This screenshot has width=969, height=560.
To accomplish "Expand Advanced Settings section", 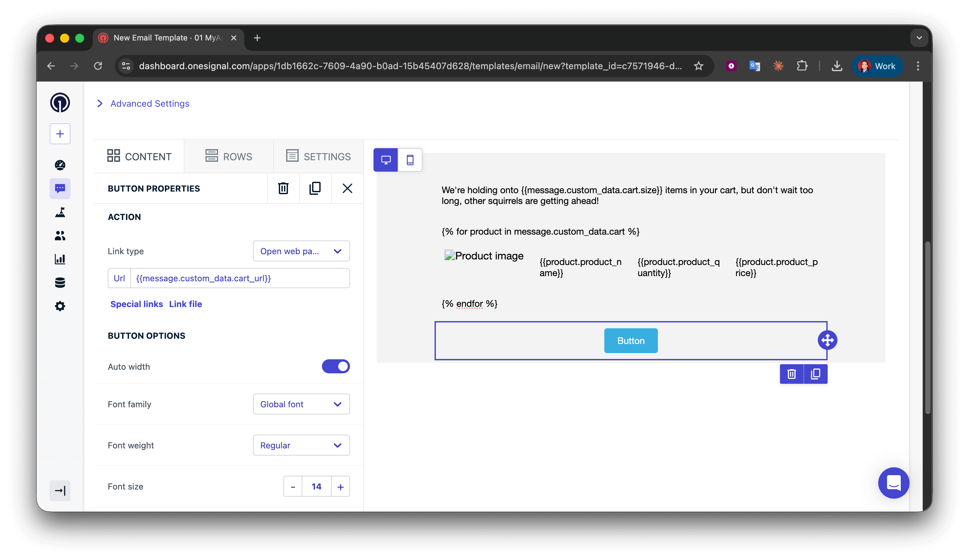I will pos(150,103).
